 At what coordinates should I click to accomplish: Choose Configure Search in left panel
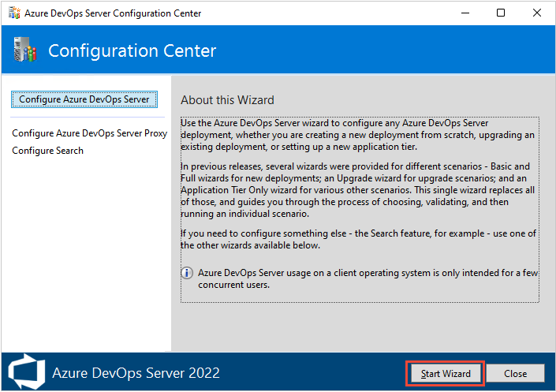click(x=47, y=151)
